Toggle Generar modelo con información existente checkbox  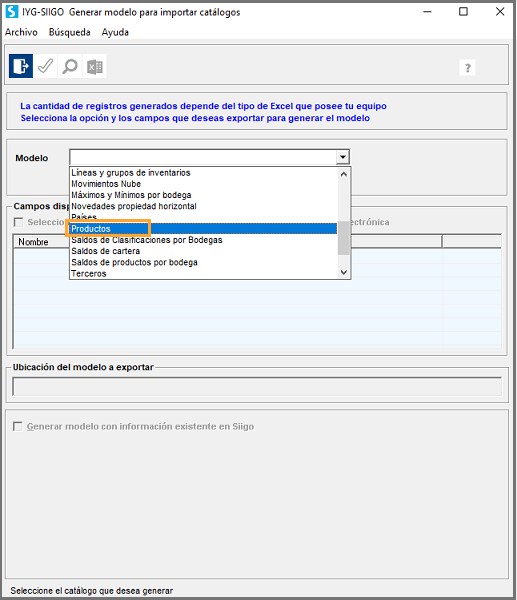18,426
